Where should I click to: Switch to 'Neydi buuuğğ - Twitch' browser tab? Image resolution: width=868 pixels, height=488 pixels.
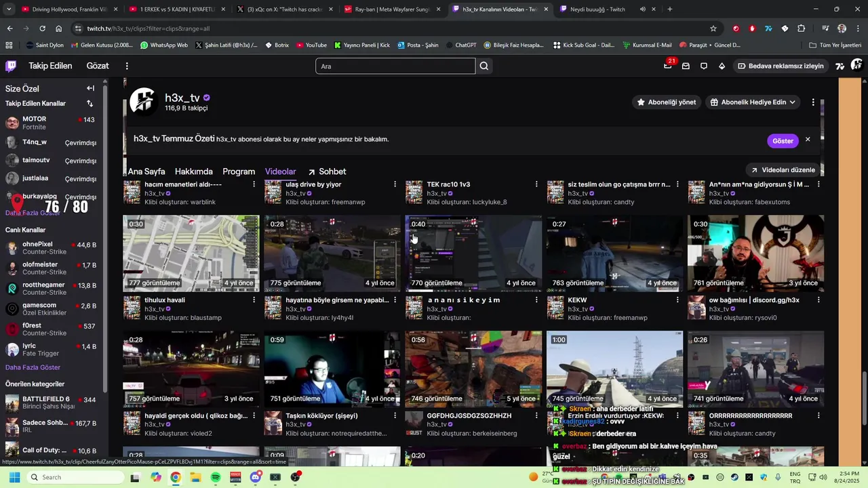(x=597, y=9)
